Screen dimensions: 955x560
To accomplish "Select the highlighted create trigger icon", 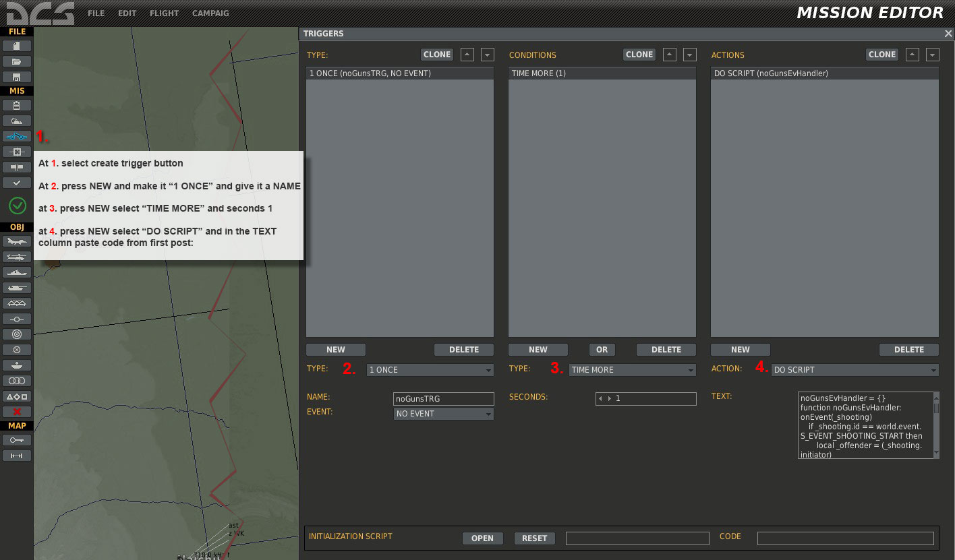I will tap(17, 136).
